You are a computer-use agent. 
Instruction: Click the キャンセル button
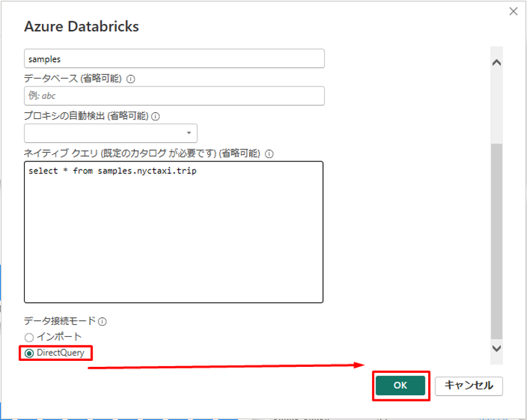coord(469,385)
